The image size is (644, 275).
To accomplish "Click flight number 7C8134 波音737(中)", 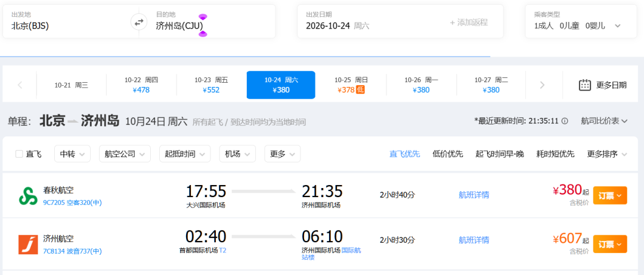I will pyautogui.click(x=72, y=251).
